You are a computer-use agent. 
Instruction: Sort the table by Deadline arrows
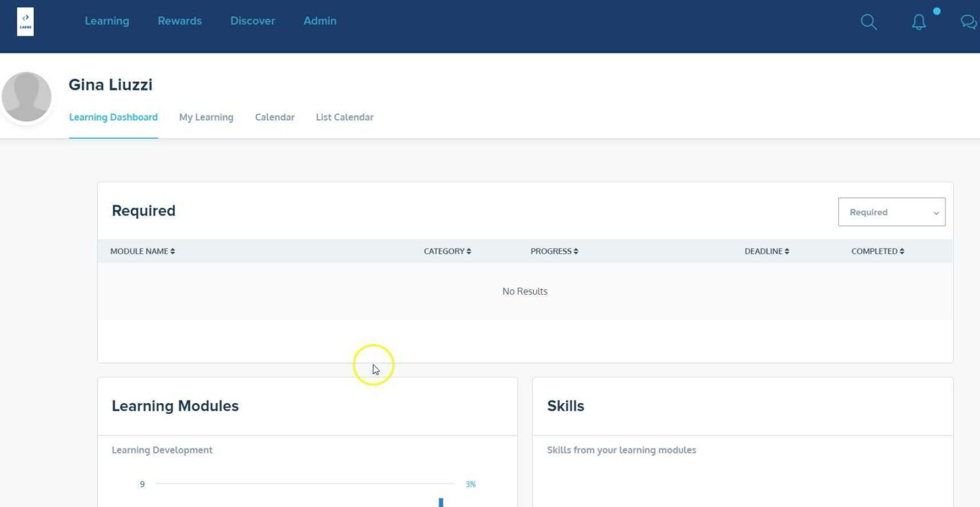(x=786, y=251)
